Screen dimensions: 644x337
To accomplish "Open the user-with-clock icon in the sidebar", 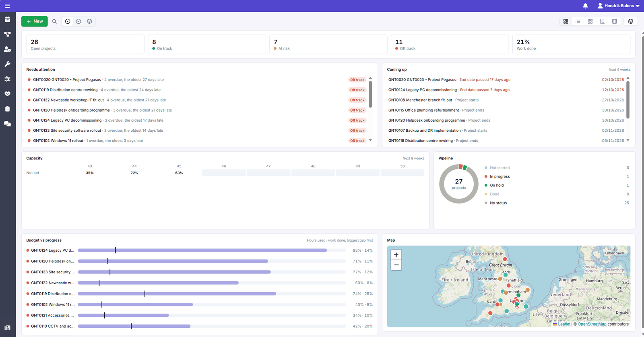I will click(7, 49).
